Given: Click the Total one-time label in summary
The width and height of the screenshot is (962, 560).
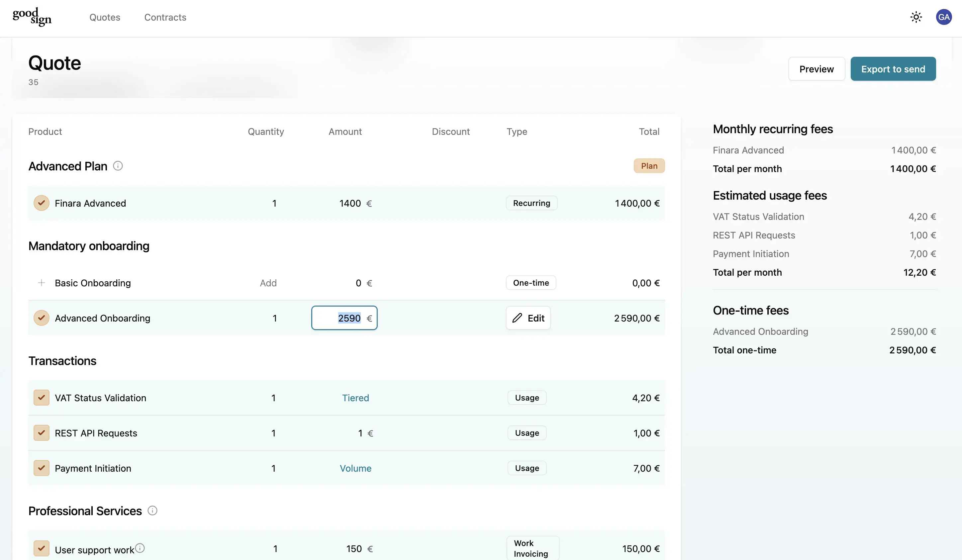Looking at the screenshot, I should (x=744, y=350).
